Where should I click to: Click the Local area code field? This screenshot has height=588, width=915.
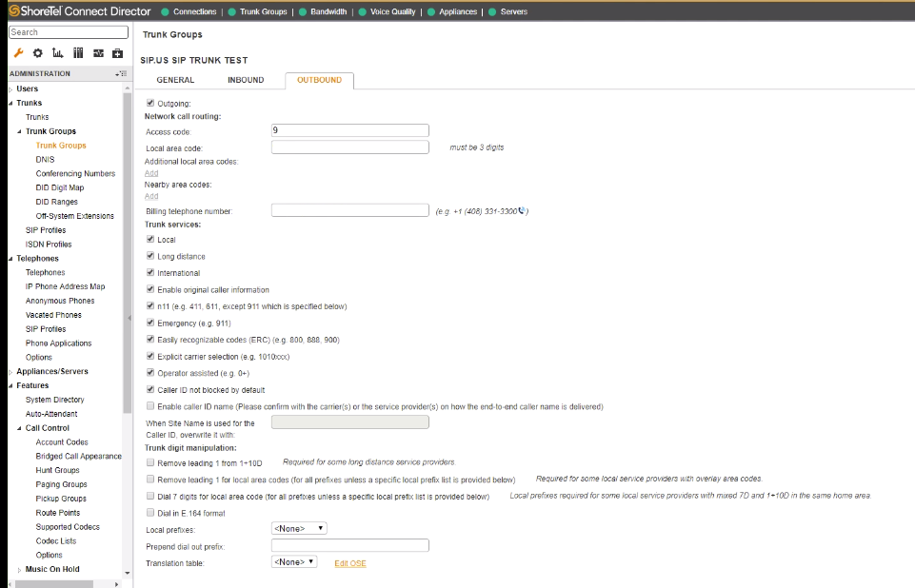tap(350, 147)
